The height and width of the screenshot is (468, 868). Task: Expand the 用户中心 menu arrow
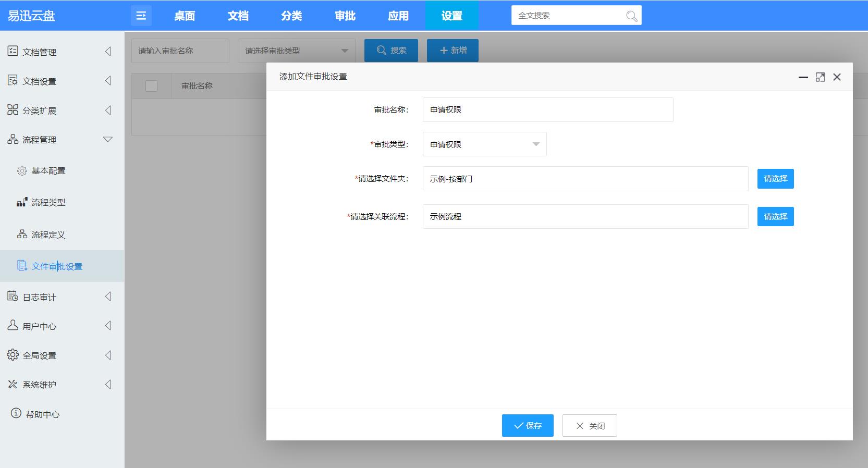(108, 325)
